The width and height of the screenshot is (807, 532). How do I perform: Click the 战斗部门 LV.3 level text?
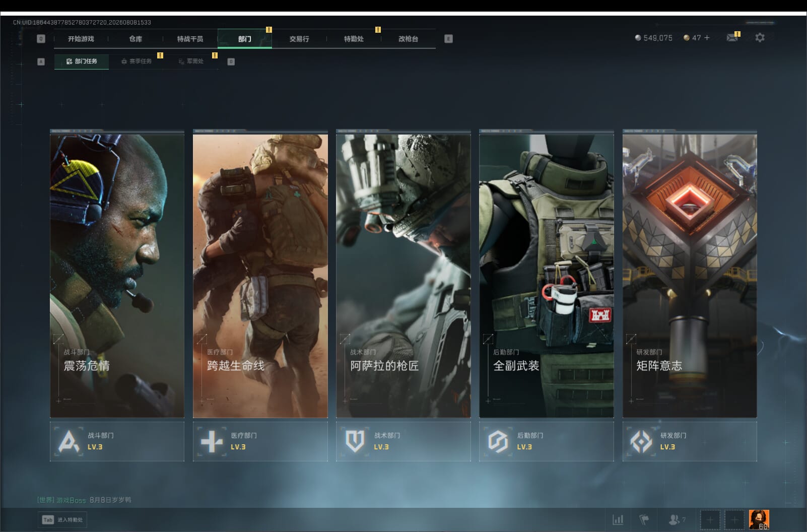click(x=95, y=447)
